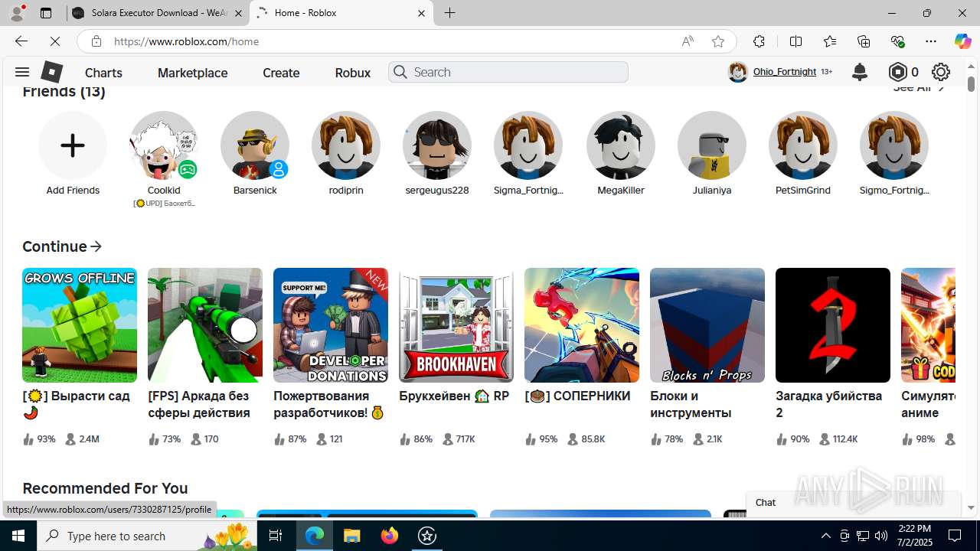Switch to Solara Executor Download tab

pos(157,13)
